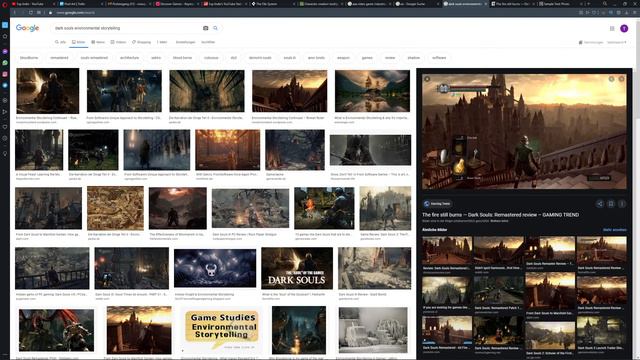Click the Opera menu logo
The height and width of the screenshot is (360, 640).
(x=4, y=4)
